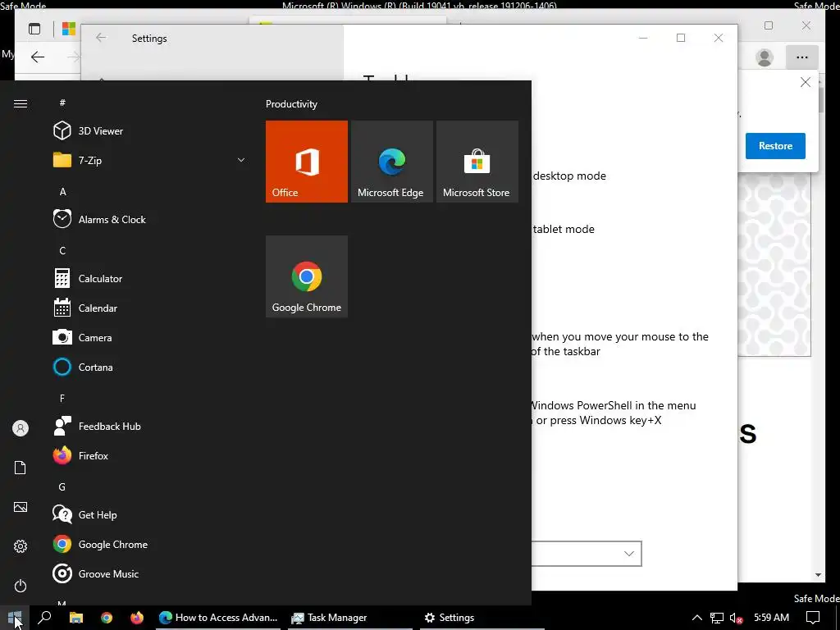Click the Microsoft Store tile
The image size is (840, 630).
click(477, 162)
